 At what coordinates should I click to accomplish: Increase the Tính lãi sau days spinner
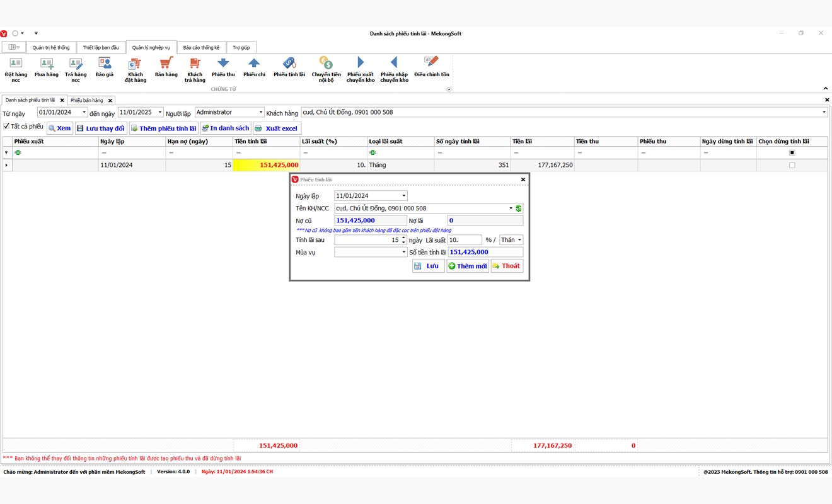403,238
